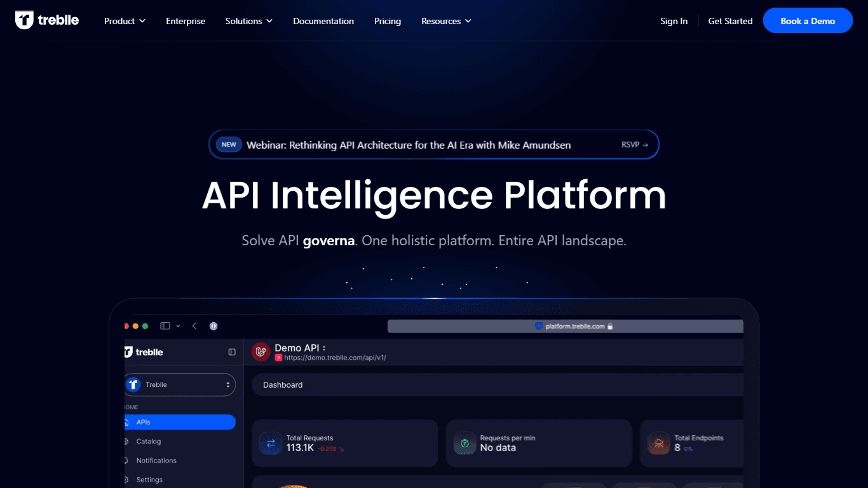Open the Enterprise page
Screen dimensions: 868x488
click(x=186, y=21)
